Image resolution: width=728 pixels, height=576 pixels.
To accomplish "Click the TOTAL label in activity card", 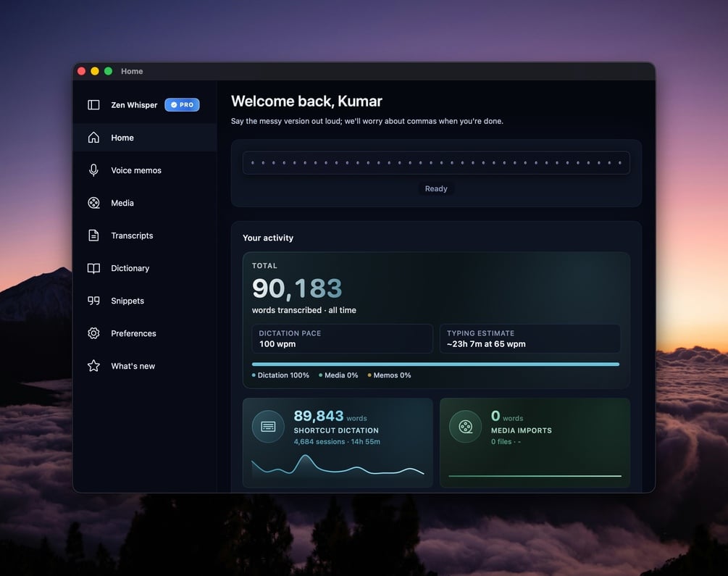I will (264, 266).
